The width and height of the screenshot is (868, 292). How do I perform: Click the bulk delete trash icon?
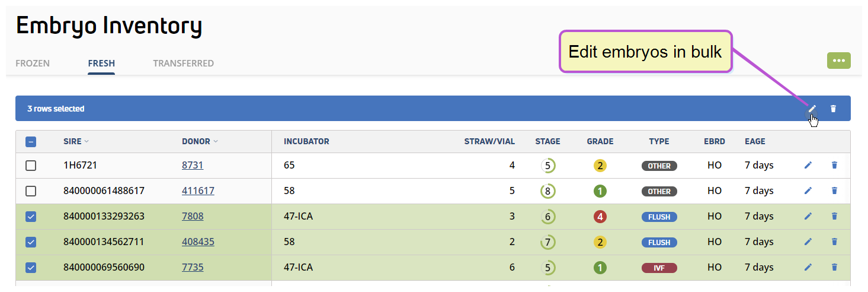pos(834,109)
